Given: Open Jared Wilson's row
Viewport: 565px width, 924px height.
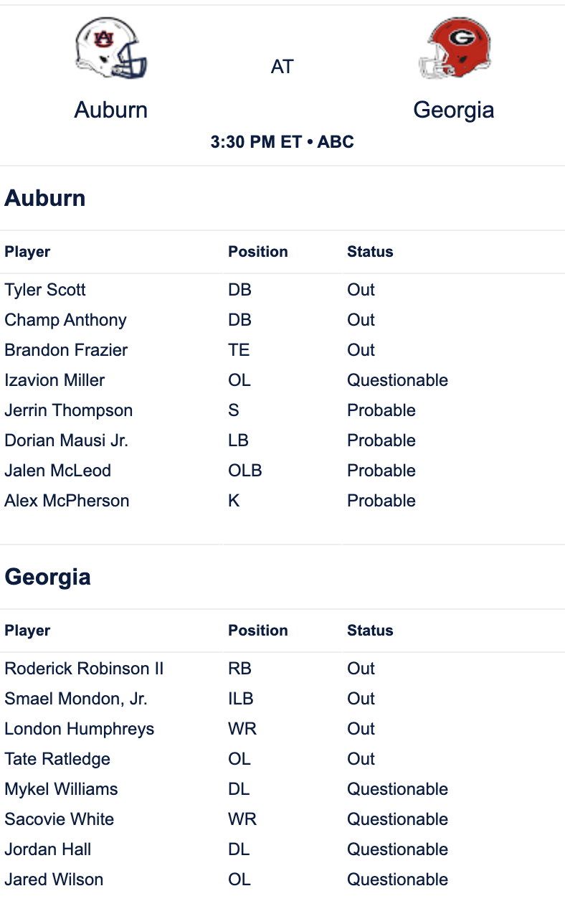Looking at the screenshot, I should click(282, 880).
